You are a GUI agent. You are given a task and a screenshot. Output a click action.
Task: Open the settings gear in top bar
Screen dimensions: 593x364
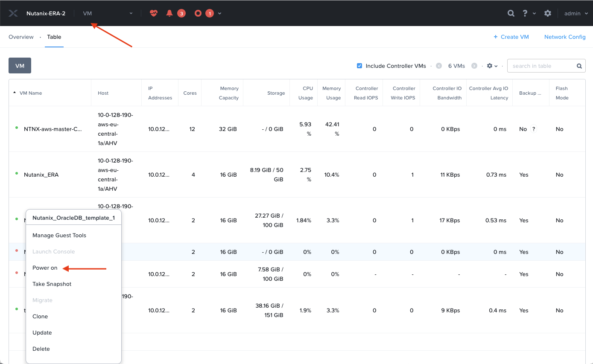pos(548,13)
